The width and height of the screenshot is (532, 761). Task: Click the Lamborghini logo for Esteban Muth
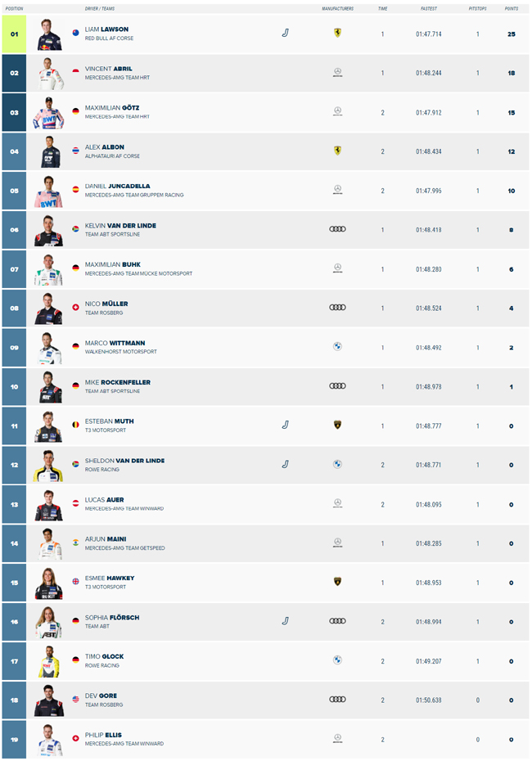tap(337, 425)
